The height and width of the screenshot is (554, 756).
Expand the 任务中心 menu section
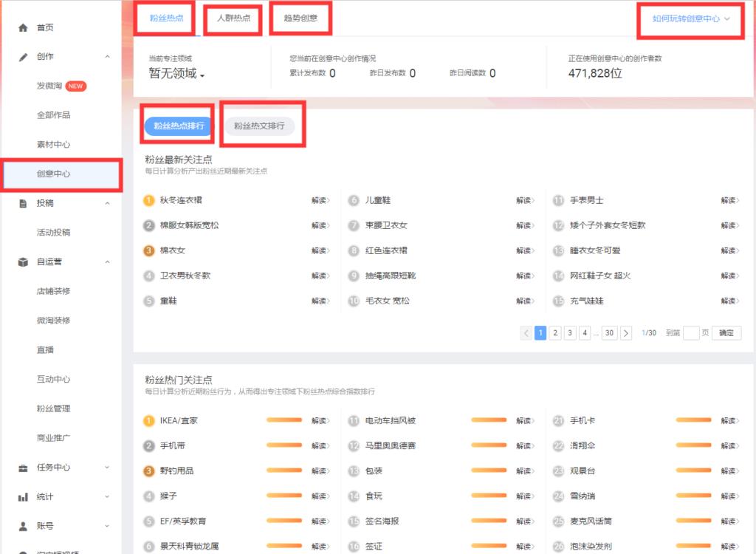(x=107, y=468)
